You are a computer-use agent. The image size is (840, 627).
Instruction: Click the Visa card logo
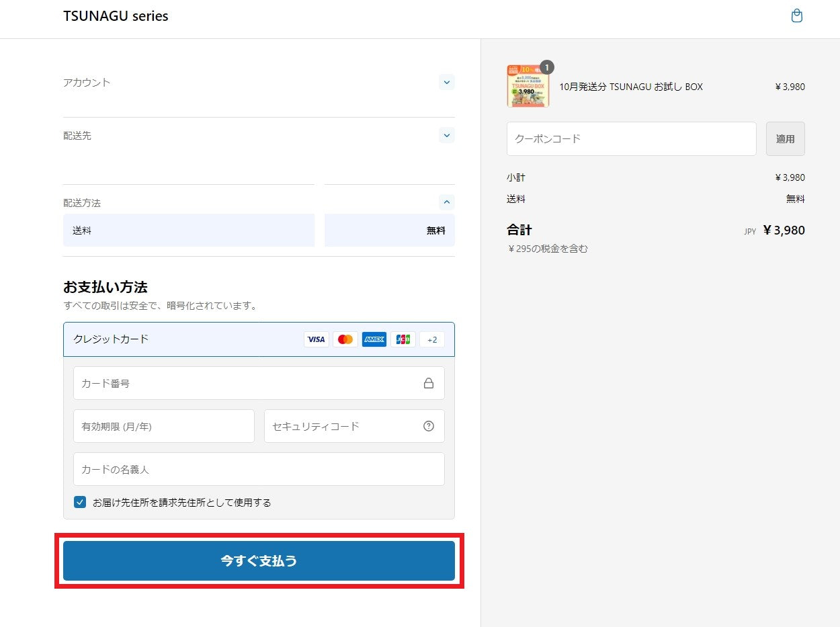[316, 339]
